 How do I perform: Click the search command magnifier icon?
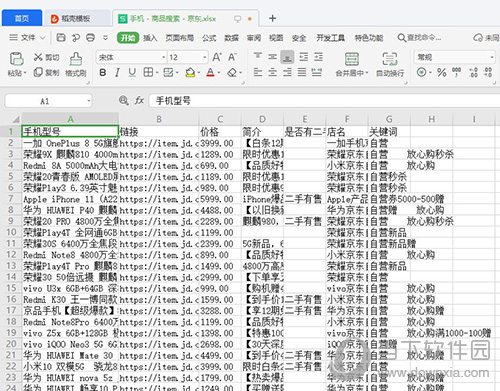tap(402, 38)
